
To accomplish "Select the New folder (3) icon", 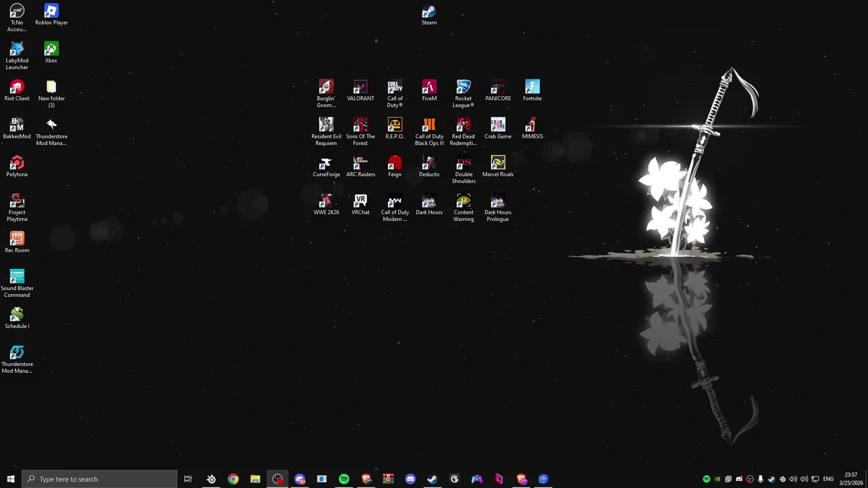I will point(52,94).
